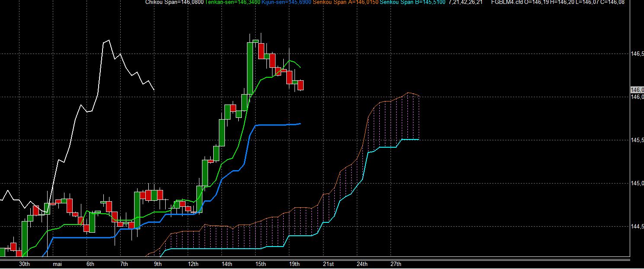Click the 19th date label
This screenshot has width=644, height=269.
(295, 264)
